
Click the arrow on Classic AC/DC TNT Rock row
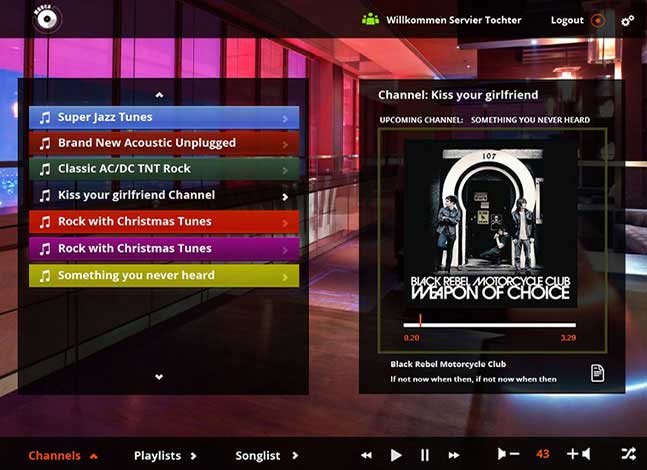coord(285,170)
